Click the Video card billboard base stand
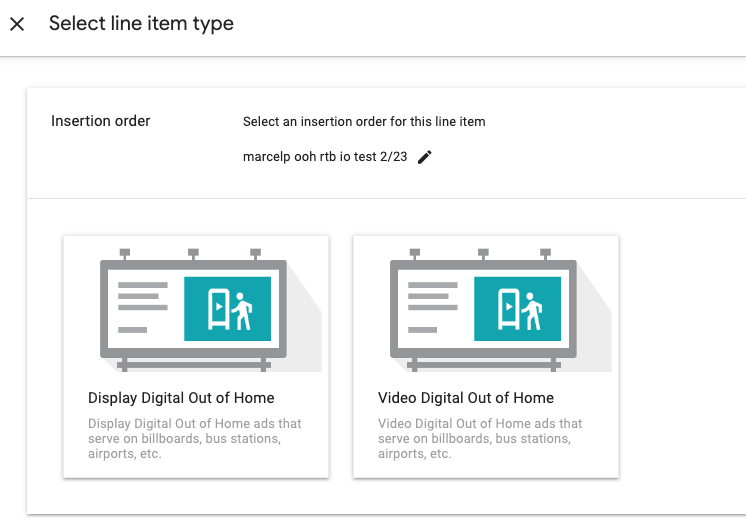This screenshot has height=529, width=746. [483, 365]
